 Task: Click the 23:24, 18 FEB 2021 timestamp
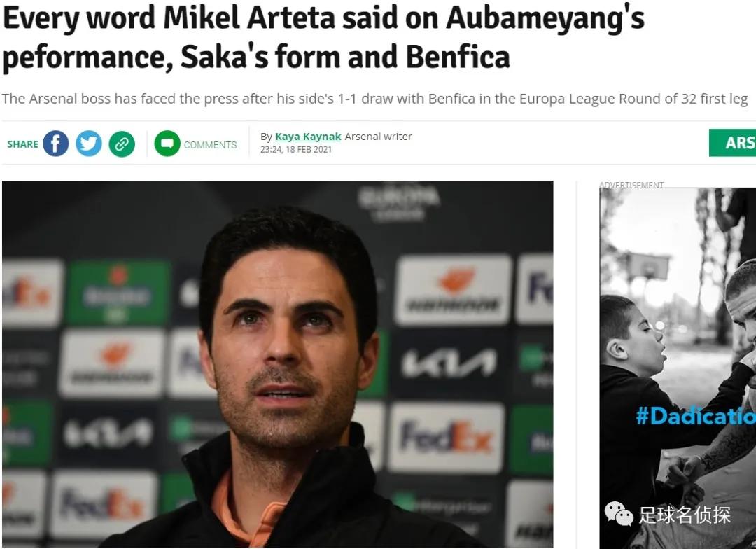(x=296, y=150)
